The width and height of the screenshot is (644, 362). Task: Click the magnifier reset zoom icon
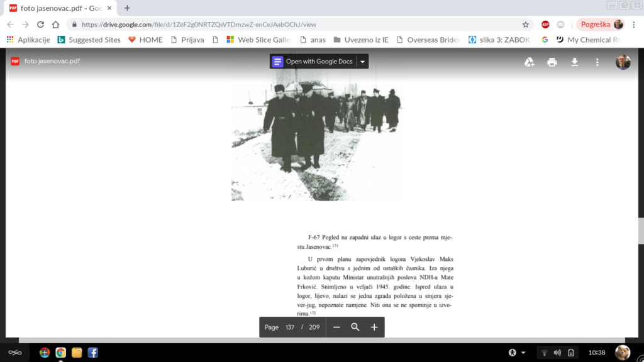[355, 327]
